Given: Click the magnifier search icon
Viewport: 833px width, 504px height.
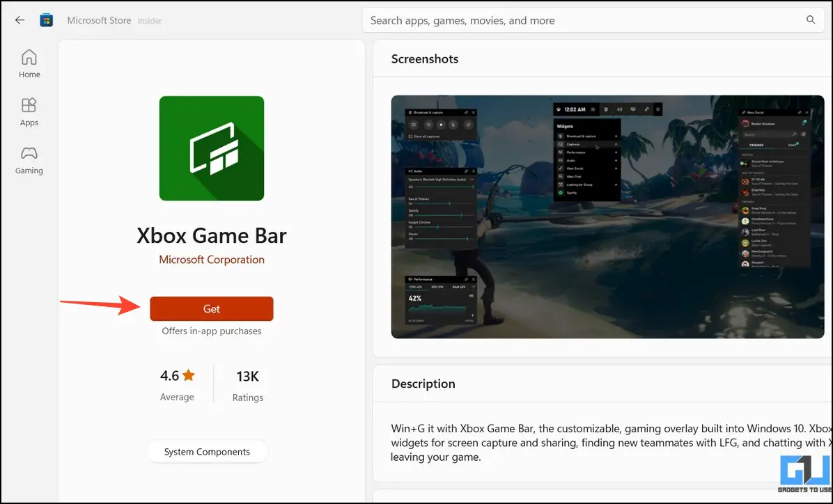Looking at the screenshot, I should tap(811, 19).
